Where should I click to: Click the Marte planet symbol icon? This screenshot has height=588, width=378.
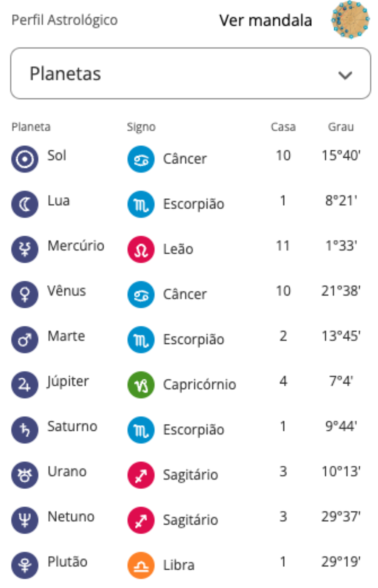pyautogui.click(x=25, y=339)
